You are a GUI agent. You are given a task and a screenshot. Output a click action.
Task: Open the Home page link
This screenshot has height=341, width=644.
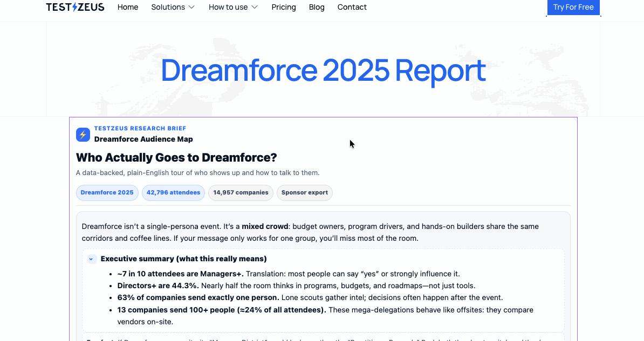pyautogui.click(x=128, y=7)
